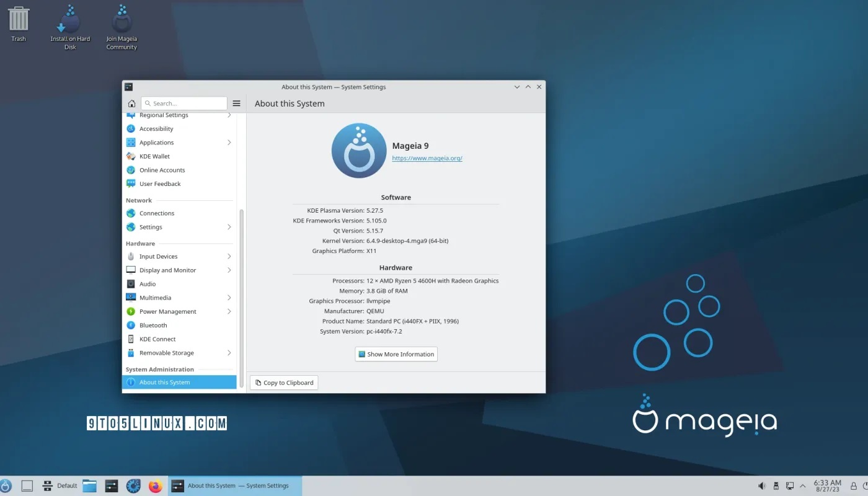The width and height of the screenshot is (868, 496).
Task: Expand the Multimedia chevron
Action: tap(229, 298)
